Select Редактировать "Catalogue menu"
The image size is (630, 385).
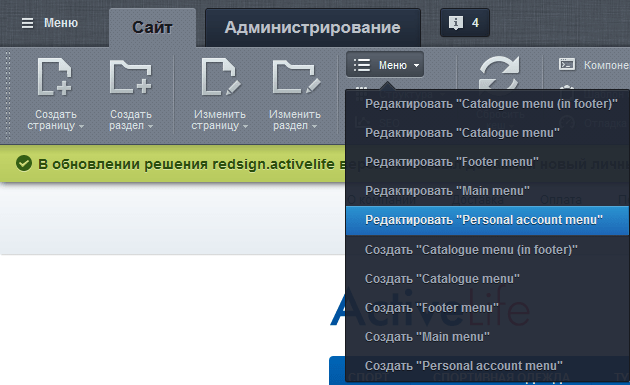[x=488, y=133]
